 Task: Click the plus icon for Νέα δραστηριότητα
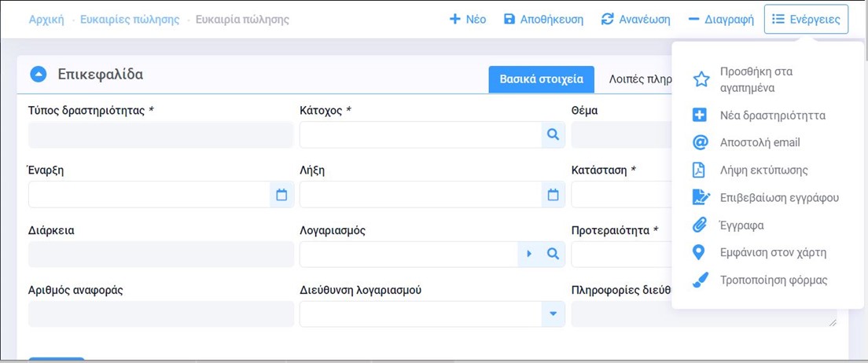[700, 115]
